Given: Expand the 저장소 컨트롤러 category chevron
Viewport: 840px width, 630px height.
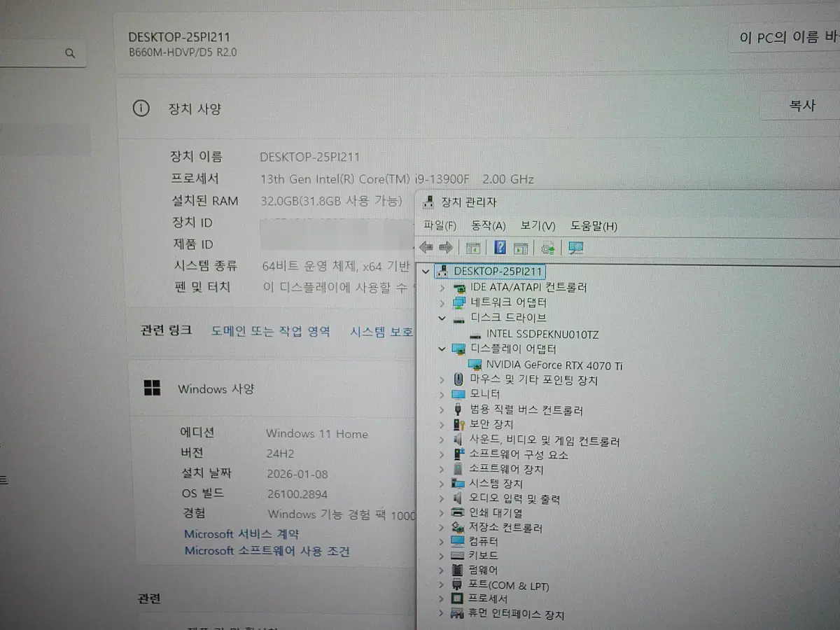Looking at the screenshot, I should [441, 528].
